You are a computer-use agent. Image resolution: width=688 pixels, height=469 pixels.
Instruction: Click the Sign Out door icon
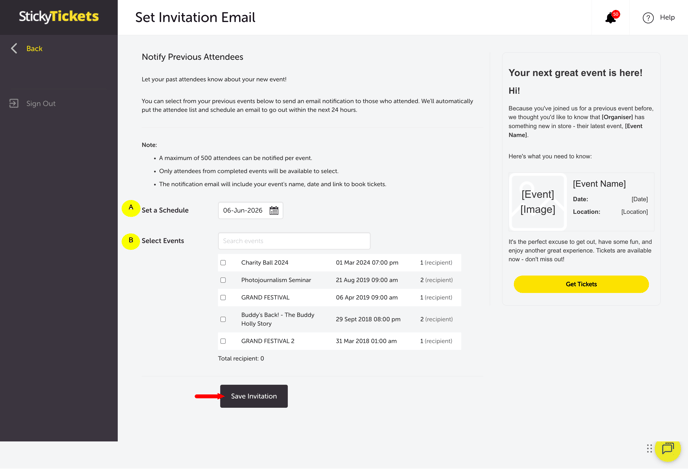(x=14, y=103)
